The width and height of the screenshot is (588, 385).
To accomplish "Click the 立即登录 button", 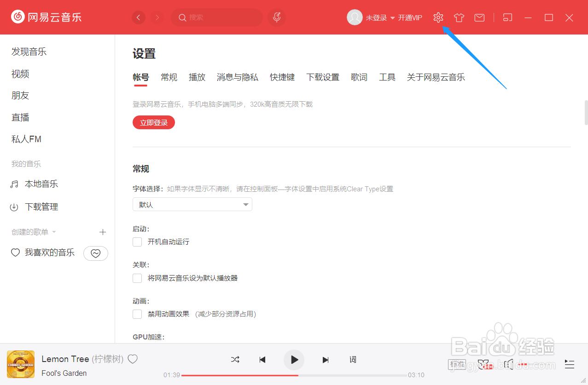I will pos(153,122).
